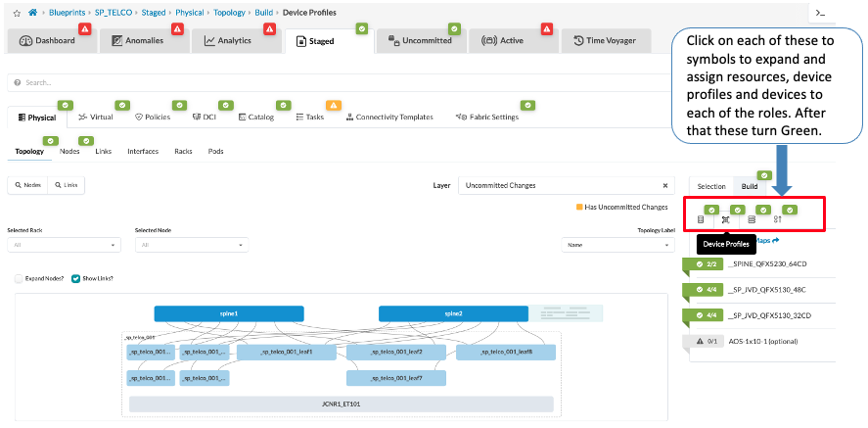This screenshot has width=868, height=428.
Task: Go to home via house icon
Action: (x=33, y=12)
